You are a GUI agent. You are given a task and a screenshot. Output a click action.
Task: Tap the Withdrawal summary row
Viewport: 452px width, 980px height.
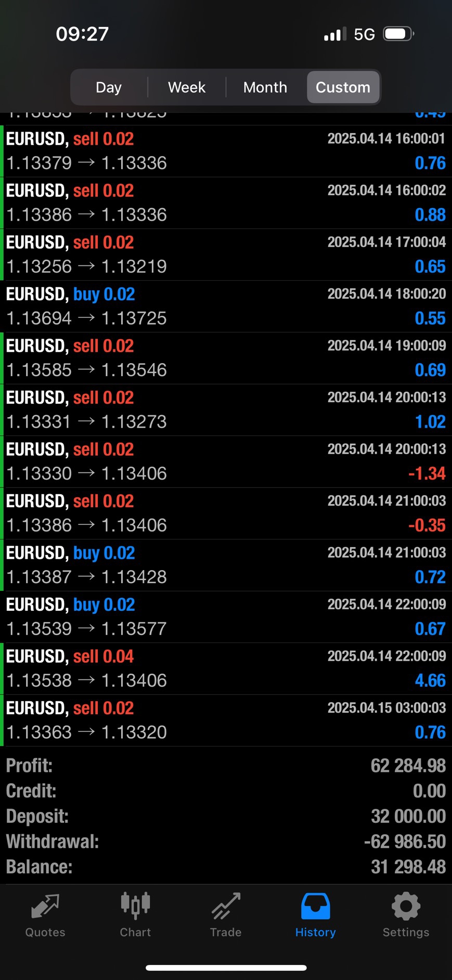coord(226,842)
